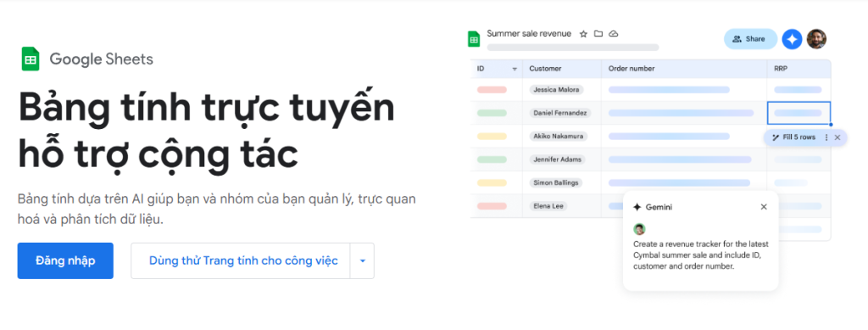The height and width of the screenshot is (330, 868).
Task: Click the Jessica Malora customer chip
Action: [556, 90]
